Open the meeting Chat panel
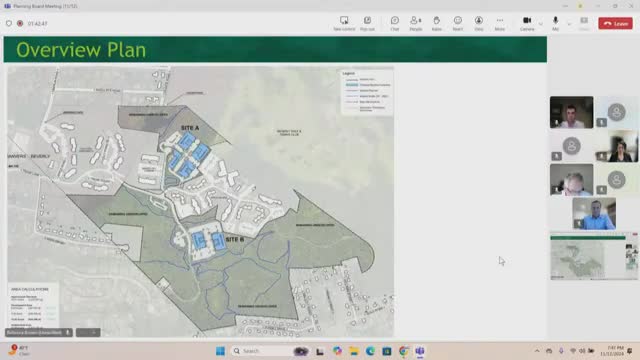The width and height of the screenshot is (640, 360). click(395, 24)
